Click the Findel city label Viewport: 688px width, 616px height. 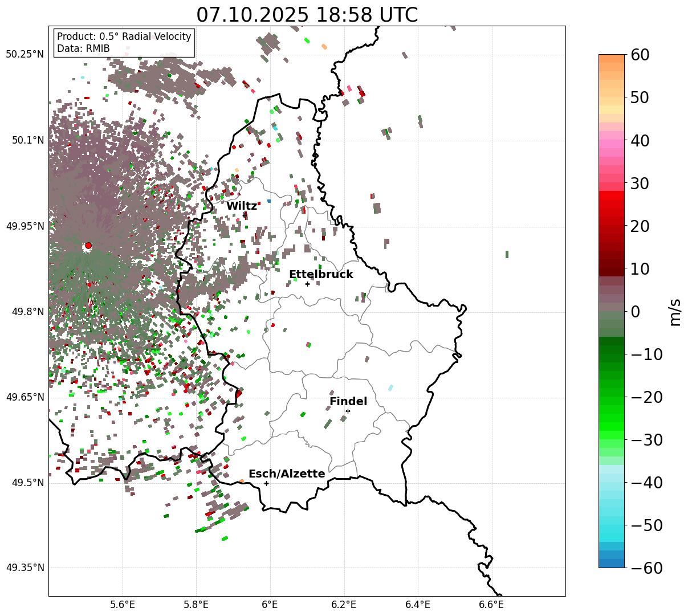coord(348,402)
